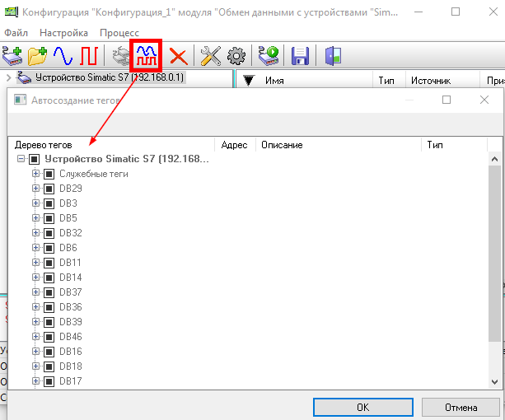Expand the DB3 tree node

35,203
